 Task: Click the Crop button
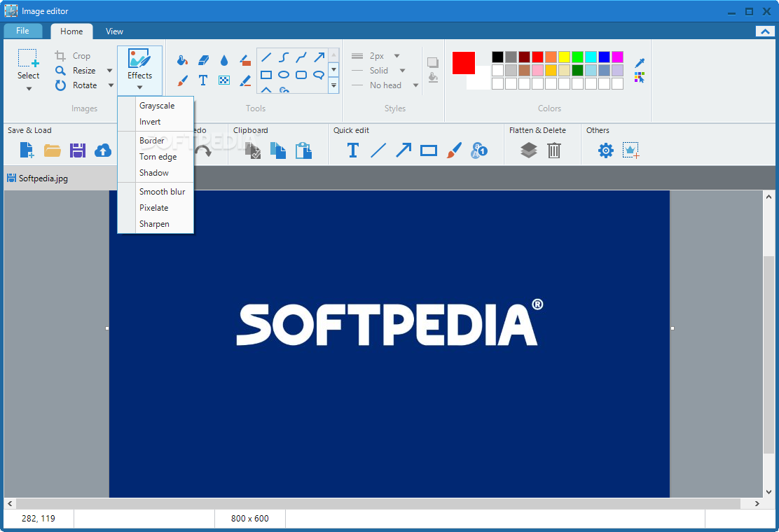[73, 56]
